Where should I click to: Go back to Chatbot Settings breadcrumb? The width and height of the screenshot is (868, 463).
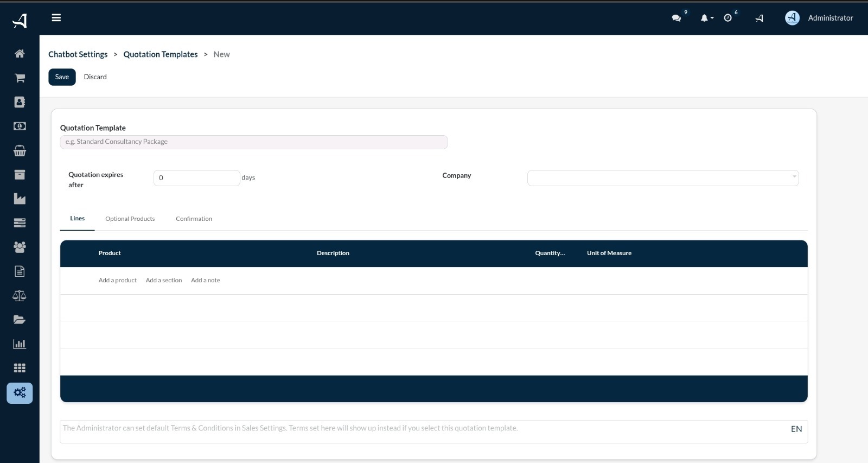(78, 54)
